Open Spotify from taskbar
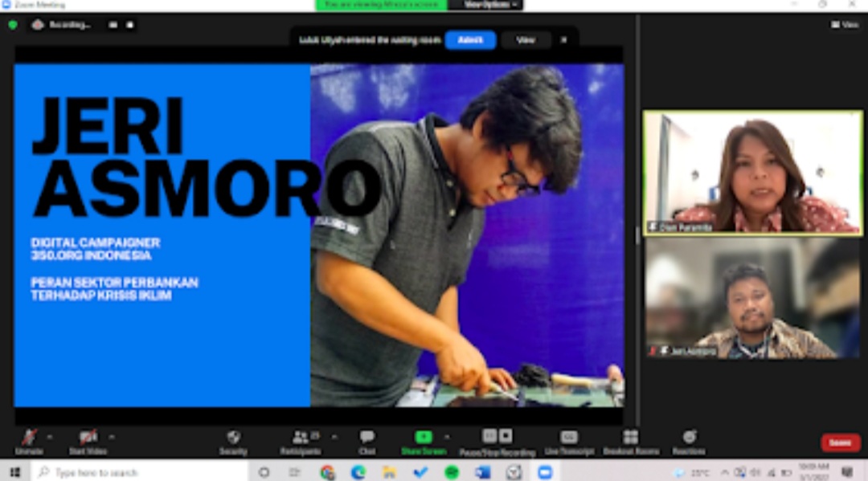This screenshot has height=481, width=868. click(x=452, y=472)
